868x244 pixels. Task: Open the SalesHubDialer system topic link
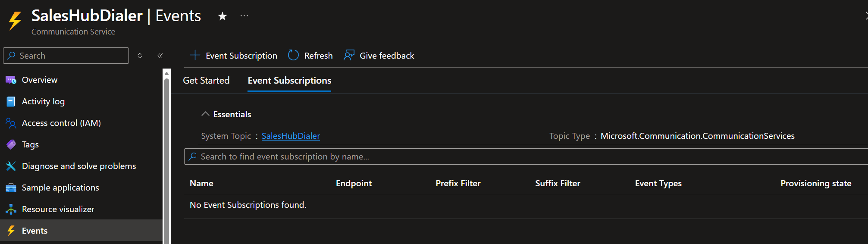291,136
